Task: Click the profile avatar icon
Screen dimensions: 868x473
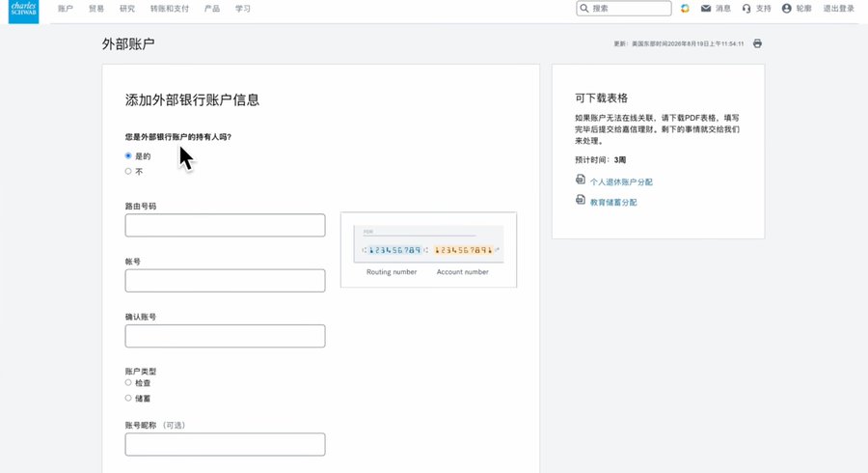Action: (787, 9)
